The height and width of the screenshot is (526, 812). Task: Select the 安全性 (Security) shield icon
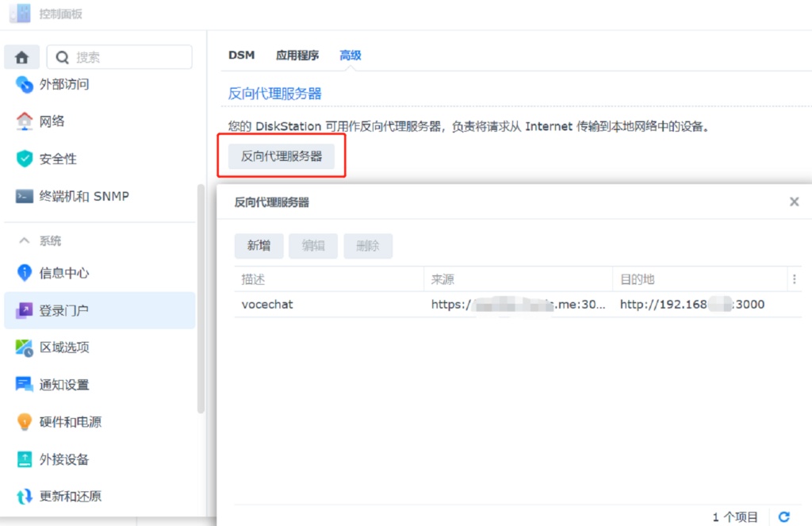pyautogui.click(x=25, y=159)
